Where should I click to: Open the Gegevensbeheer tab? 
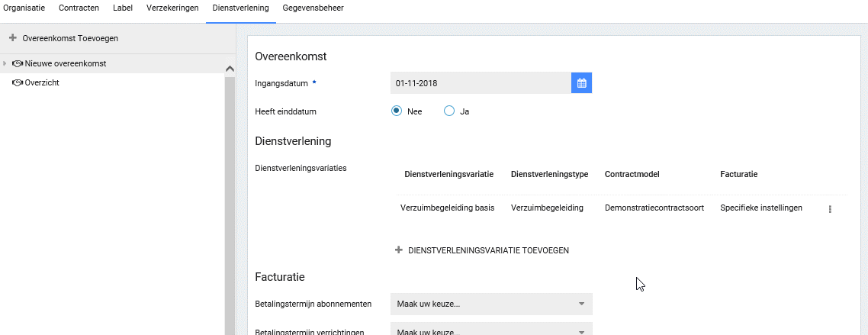tap(313, 8)
